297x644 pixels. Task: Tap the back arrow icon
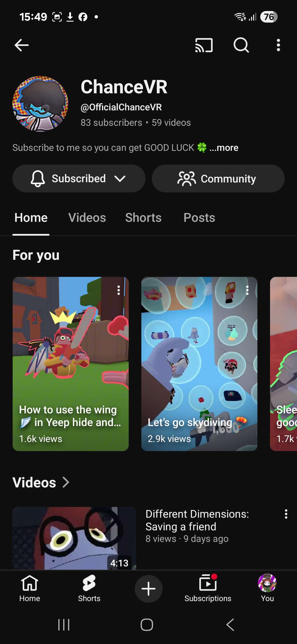21,45
